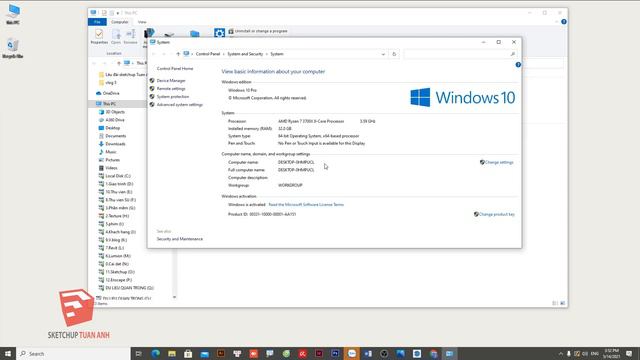Open Word from taskbar
The width and height of the screenshot is (640, 360).
click(x=368, y=353)
